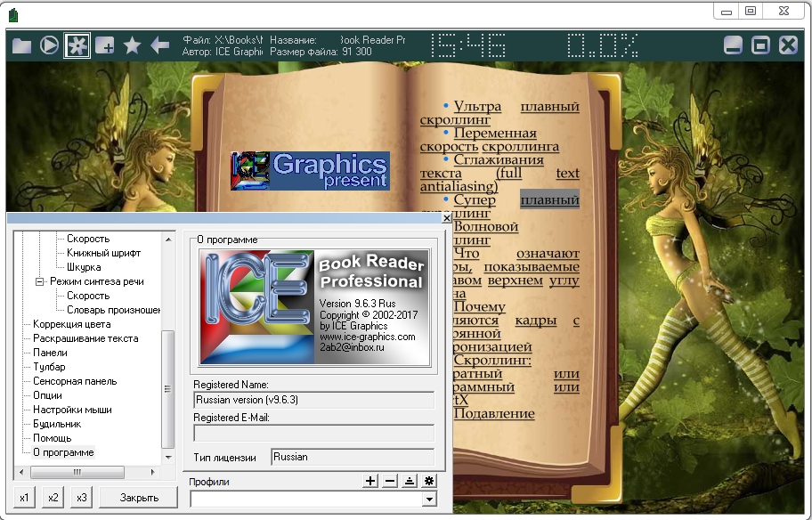Image resolution: width=812 pixels, height=520 pixels.
Task: Click the star favorites icon
Action: pyautogui.click(x=133, y=45)
